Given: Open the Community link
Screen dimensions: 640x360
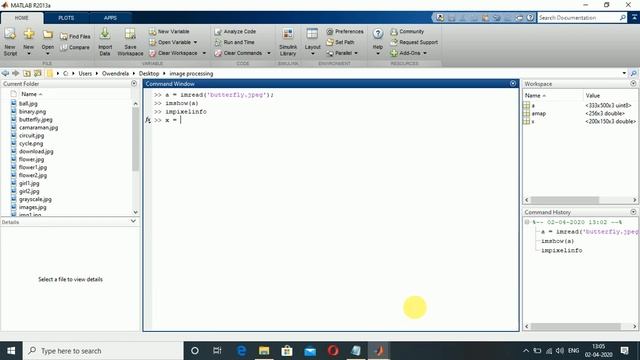Looking at the screenshot, I should tap(407, 31).
